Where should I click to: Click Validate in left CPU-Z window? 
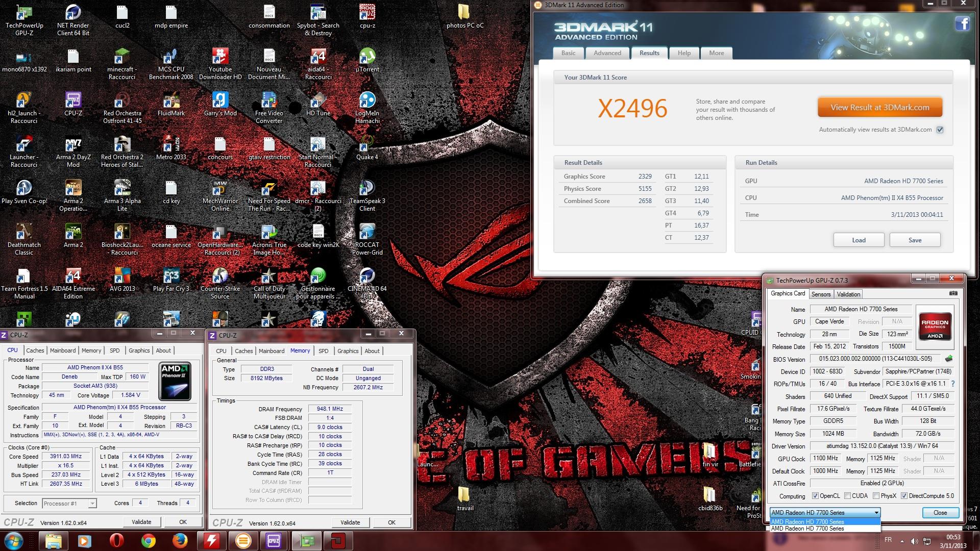tap(141, 522)
